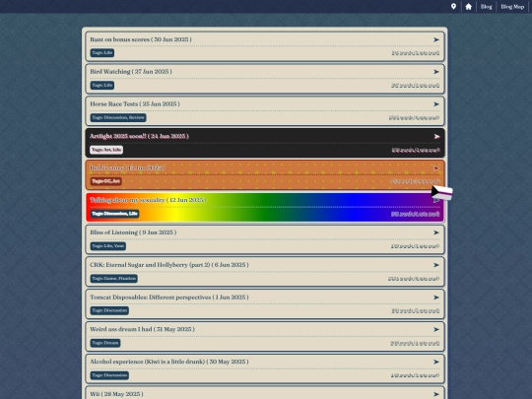
Task: Click the word count text on the rainbow sexuality post
Action: point(416,214)
